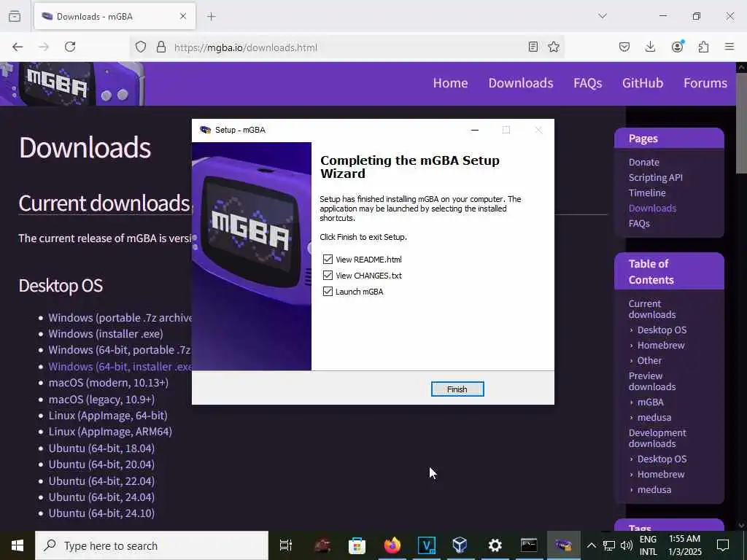The height and width of the screenshot is (560, 747).
Task: Open the Firefox hamburger menu
Action: [x=729, y=47]
